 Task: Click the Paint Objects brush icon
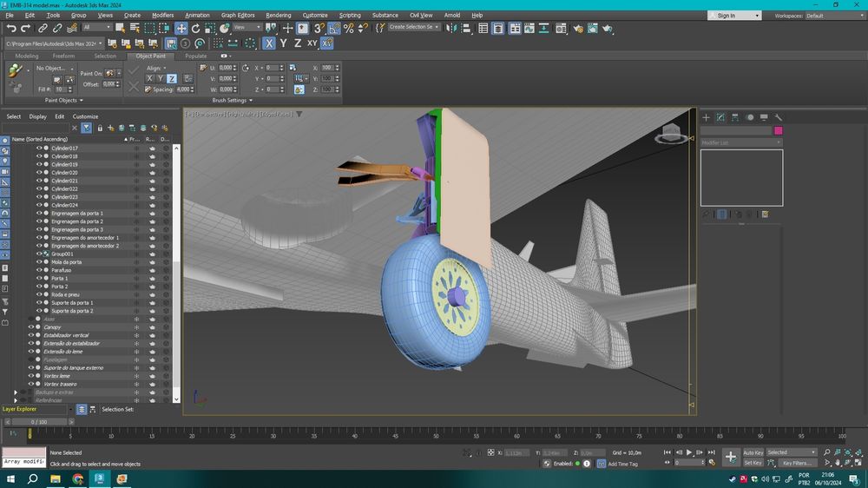pyautogui.click(x=15, y=69)
